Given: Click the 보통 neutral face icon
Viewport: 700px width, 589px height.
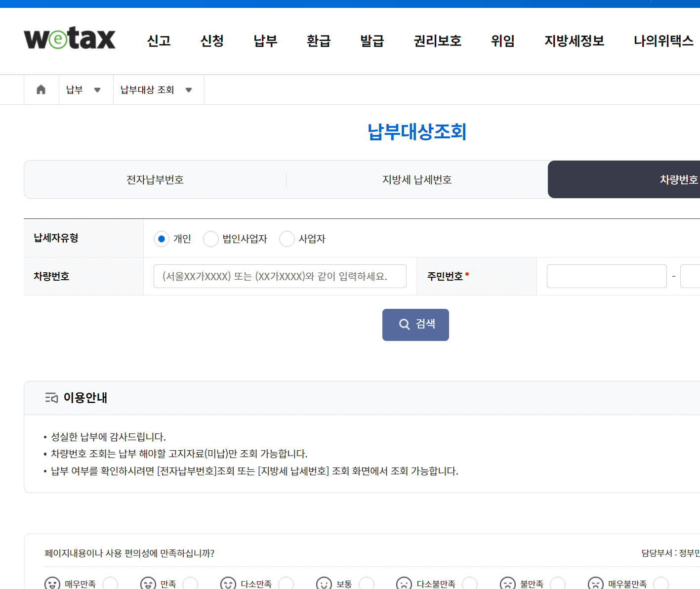Looking at the screenshot, I should tap(324, 583).
